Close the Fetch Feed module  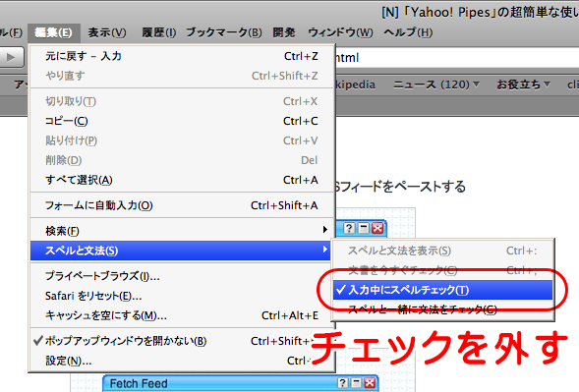(x=370, y=383)
